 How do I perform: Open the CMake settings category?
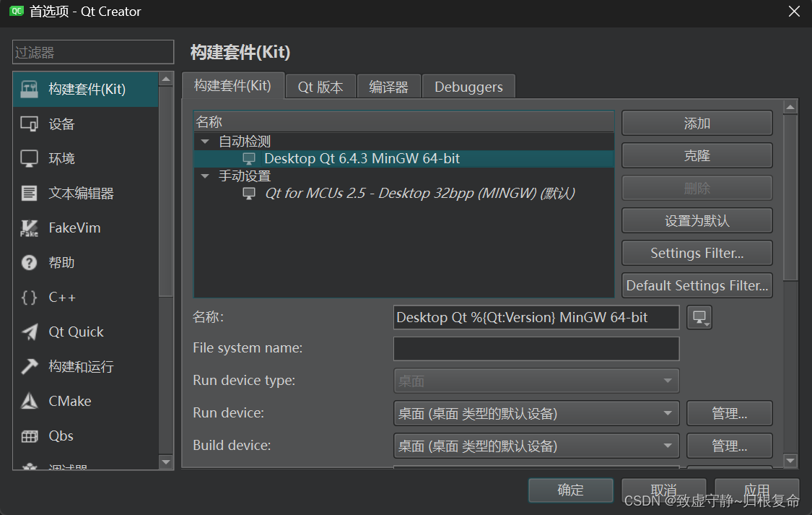pos(85,402)
